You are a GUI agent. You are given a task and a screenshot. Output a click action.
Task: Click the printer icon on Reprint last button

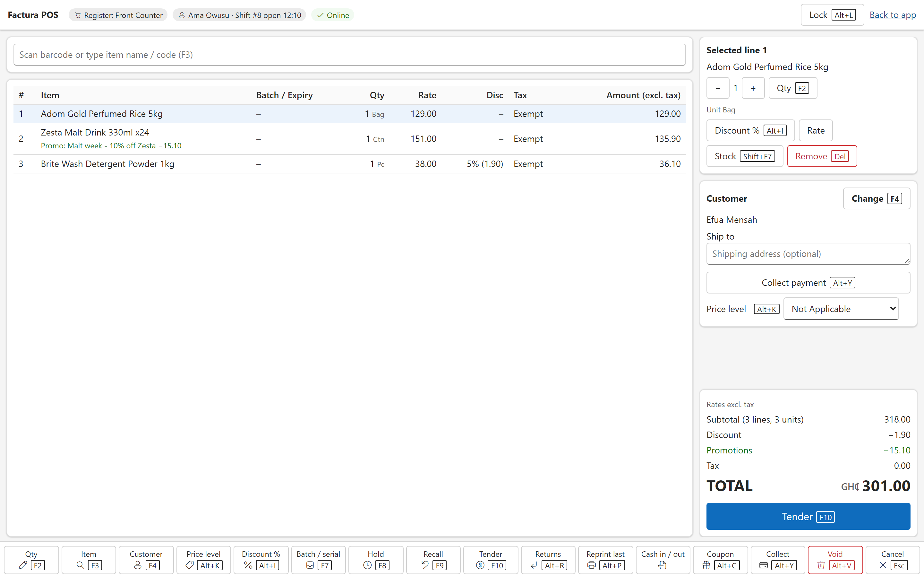[x=591, y=565]
